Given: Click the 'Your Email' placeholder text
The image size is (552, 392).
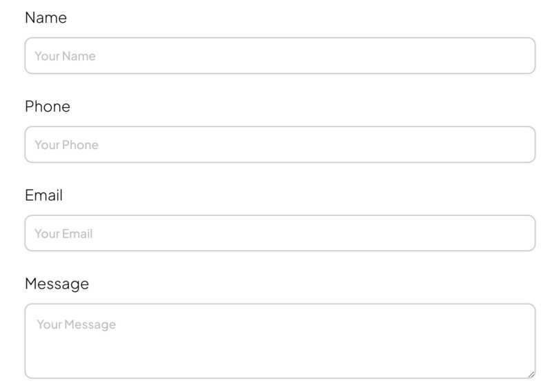Looking at the screenshot, I should pos(63,233).
